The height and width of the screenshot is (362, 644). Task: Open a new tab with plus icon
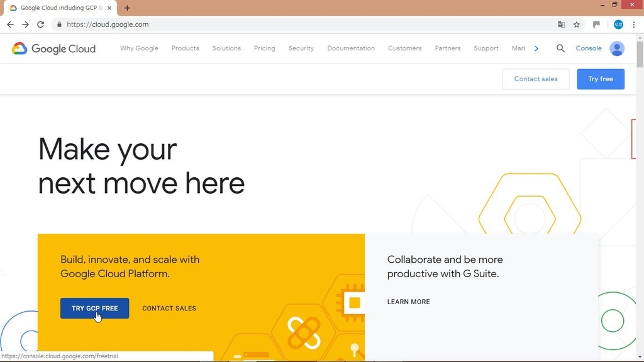(x=127, y=8)
